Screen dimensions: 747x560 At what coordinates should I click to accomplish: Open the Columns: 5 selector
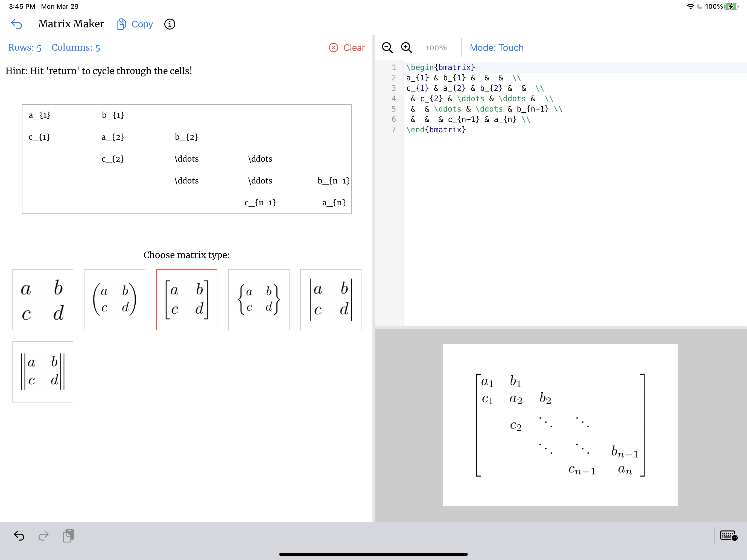coord(76,48)
